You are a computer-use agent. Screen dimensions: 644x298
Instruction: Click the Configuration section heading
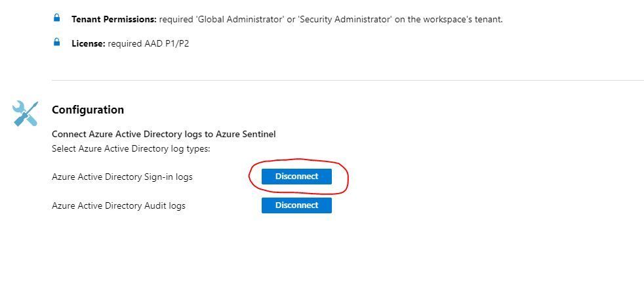pyautogui.click(x=88, y=110)
